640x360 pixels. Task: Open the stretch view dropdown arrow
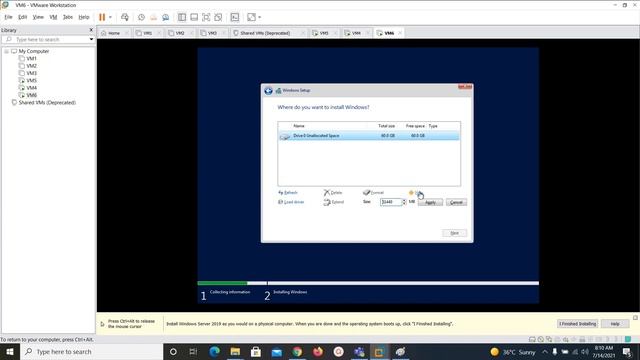(x=260, y=17)
